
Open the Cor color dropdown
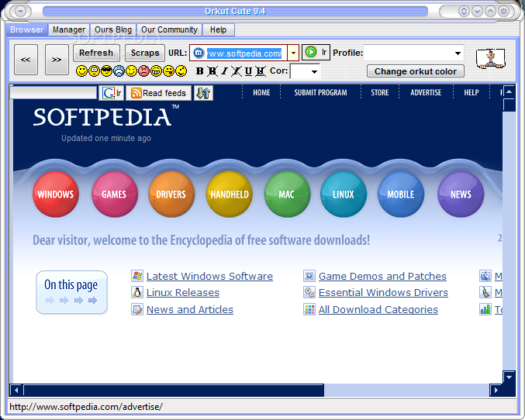[x=314, y=71]
